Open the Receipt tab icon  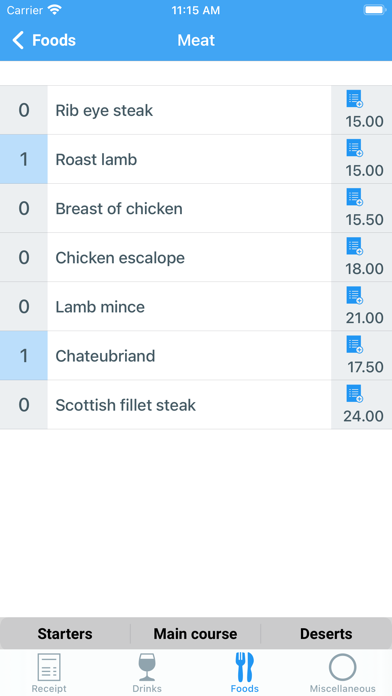coord(49,668)
